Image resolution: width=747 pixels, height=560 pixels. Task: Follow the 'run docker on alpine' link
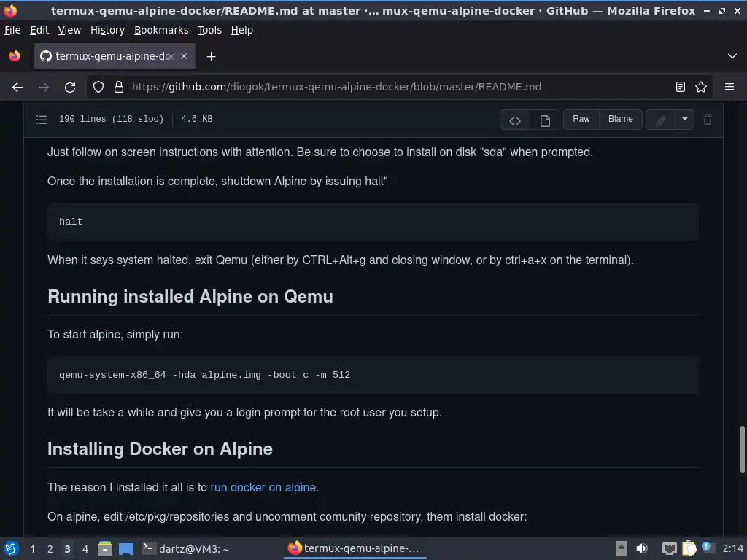tap(263, 488)
